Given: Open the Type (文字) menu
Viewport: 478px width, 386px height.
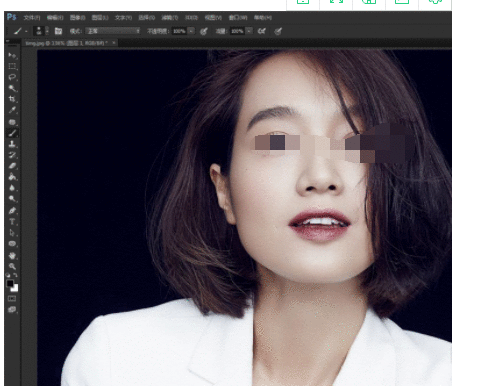Looking at the screenshot, I should pos(123,18).
